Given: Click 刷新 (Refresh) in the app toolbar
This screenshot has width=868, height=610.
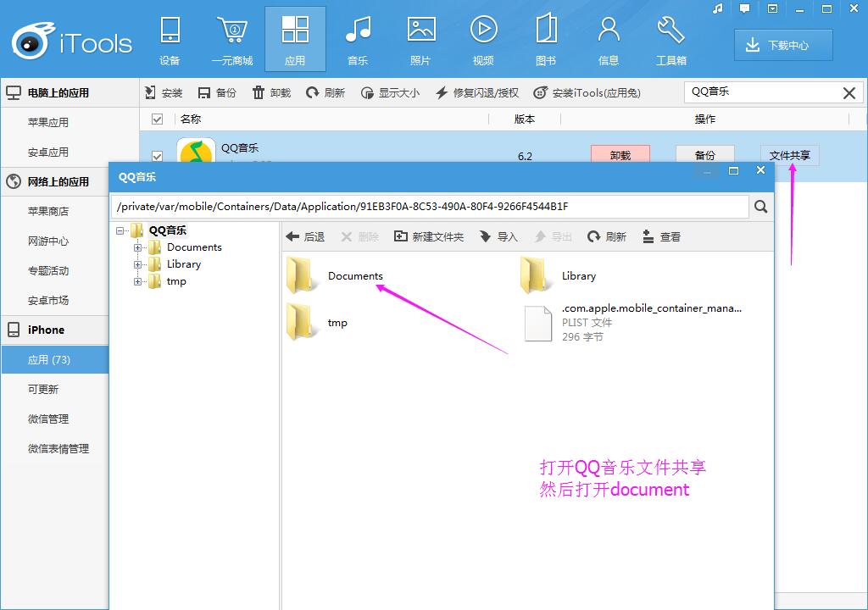Looking at the screenshot, I should [x=325, y=92].
